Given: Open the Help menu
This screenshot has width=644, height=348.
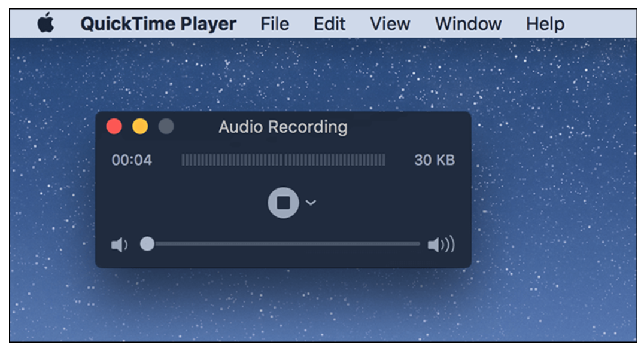Looking at the screenshot, I should [545, 24].
